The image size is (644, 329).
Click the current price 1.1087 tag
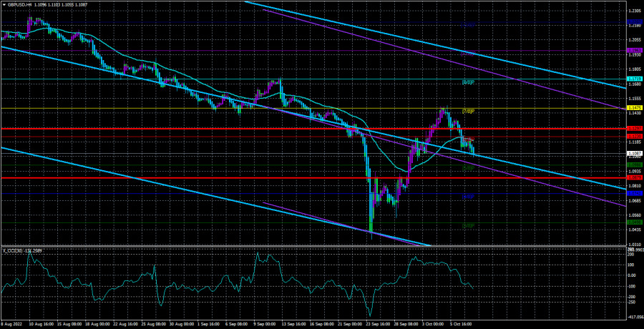point(635,154)
